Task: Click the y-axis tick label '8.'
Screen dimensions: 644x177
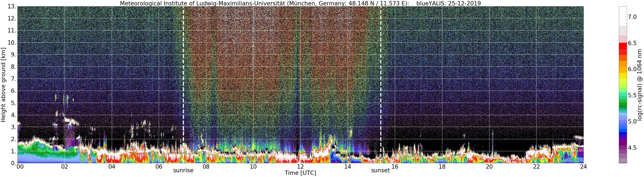Action: pos(14,67)
